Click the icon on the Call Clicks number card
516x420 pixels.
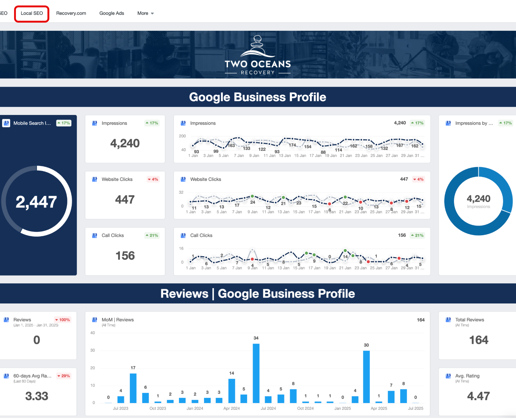pyautogui.click(x=95, y=235)
